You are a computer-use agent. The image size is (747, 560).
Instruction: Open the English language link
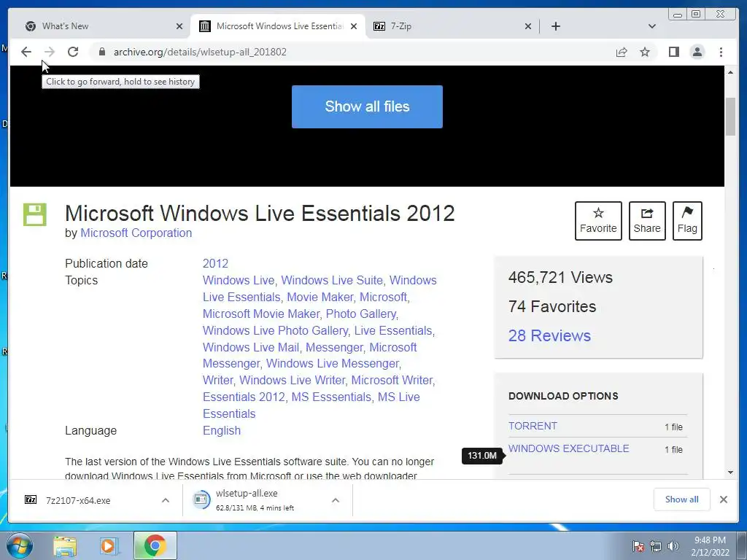pos(222,430)
